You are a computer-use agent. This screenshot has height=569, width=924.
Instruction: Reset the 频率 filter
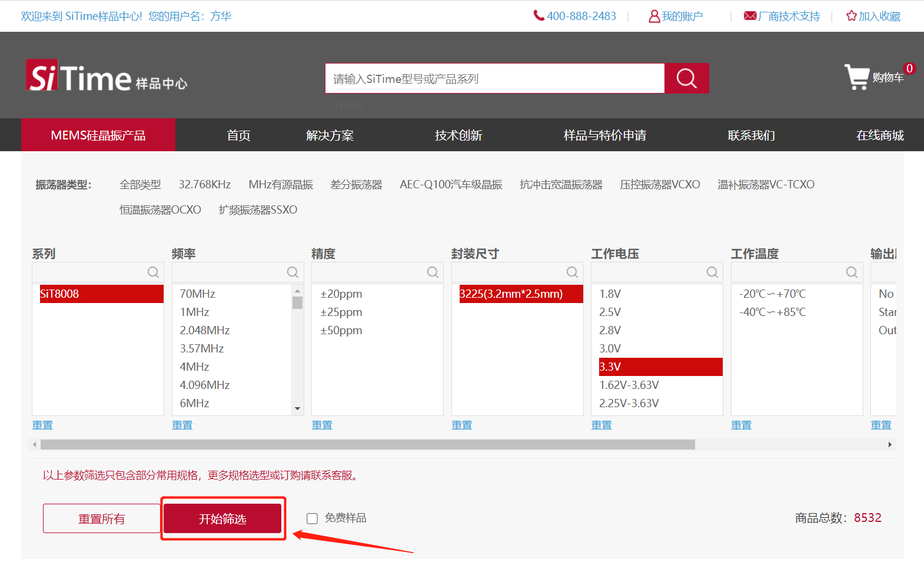182,425
